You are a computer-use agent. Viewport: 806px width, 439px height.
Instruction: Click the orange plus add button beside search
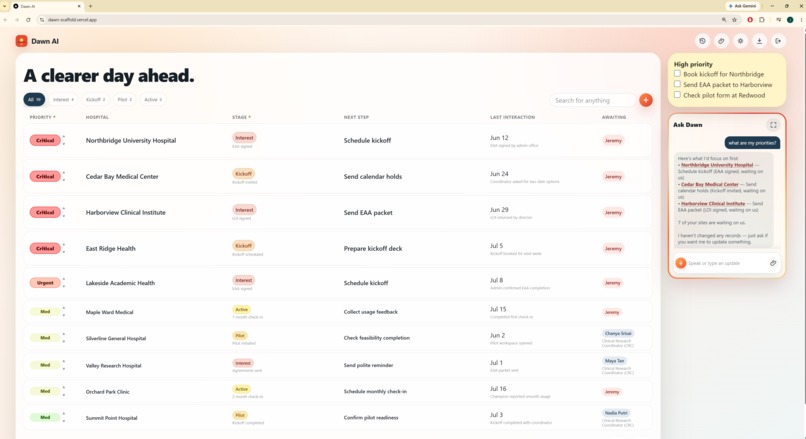pos(646,100)
